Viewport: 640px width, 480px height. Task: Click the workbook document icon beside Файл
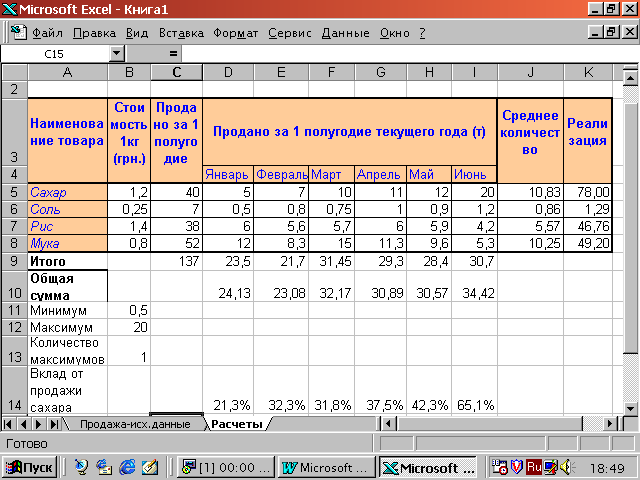pos(19,32)
